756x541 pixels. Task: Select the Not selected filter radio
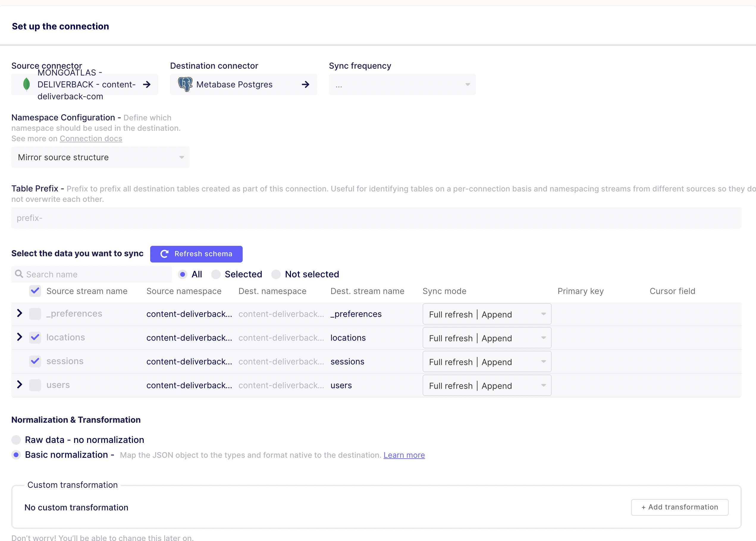point(276,274)
